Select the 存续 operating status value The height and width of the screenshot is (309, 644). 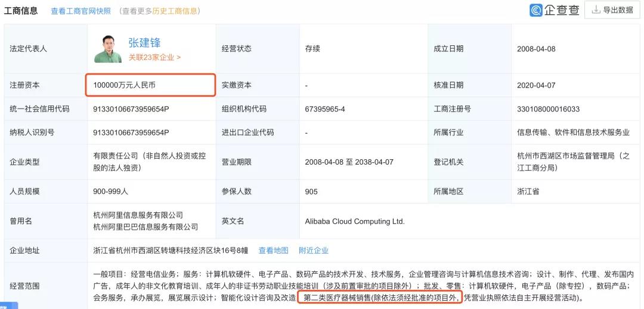tap(312, 48)
